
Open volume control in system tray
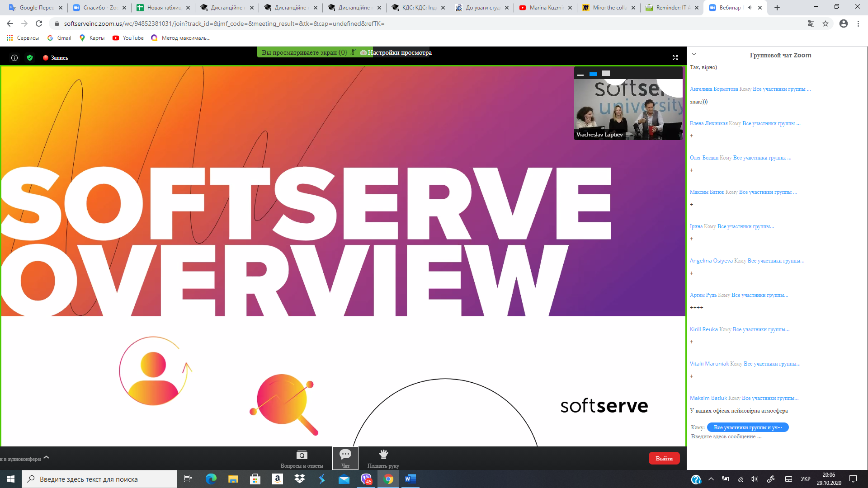[754, 479]
